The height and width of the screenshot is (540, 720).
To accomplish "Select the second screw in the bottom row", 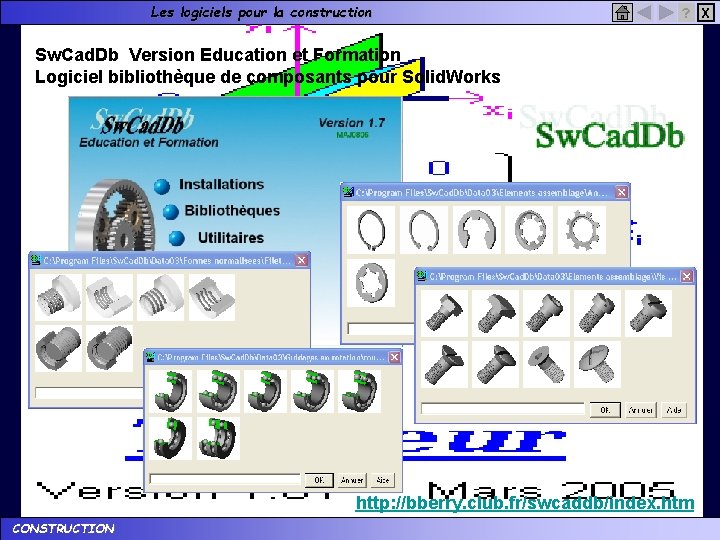I will tap(495, 365).
